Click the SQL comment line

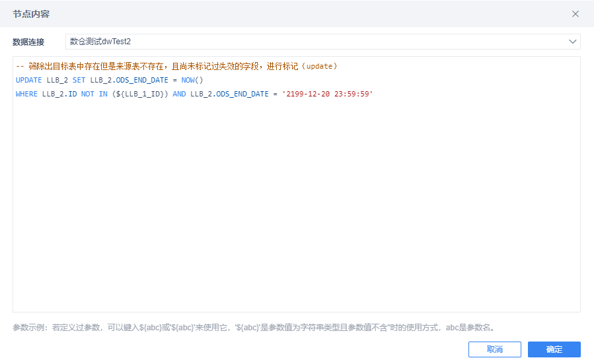point(176,66)
